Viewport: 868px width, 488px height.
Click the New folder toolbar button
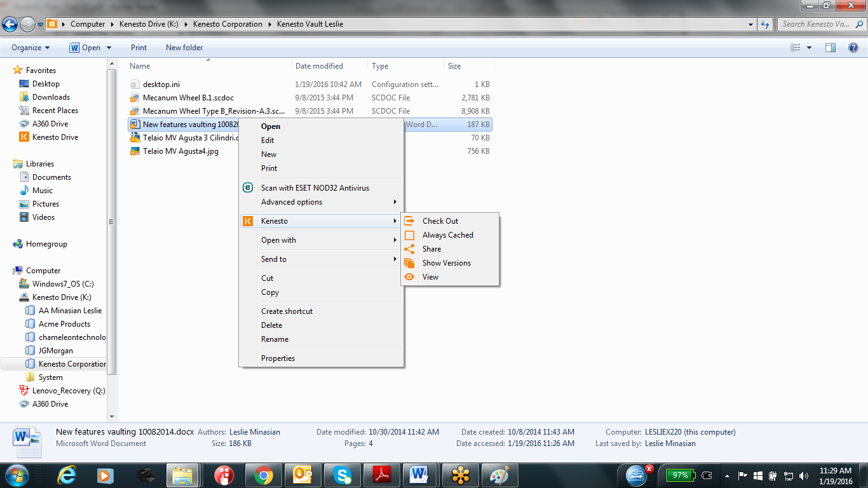[184, 48]
